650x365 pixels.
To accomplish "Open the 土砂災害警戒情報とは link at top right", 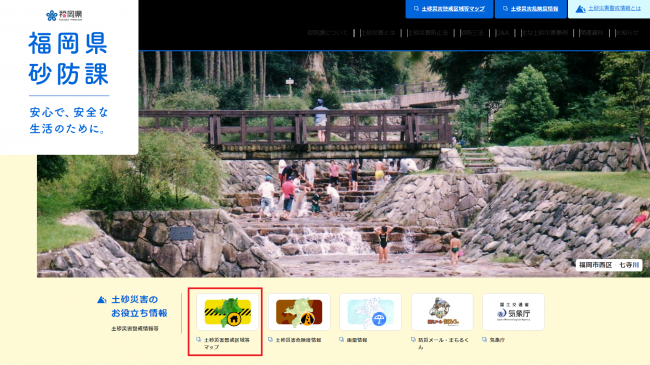I will 614,8.
